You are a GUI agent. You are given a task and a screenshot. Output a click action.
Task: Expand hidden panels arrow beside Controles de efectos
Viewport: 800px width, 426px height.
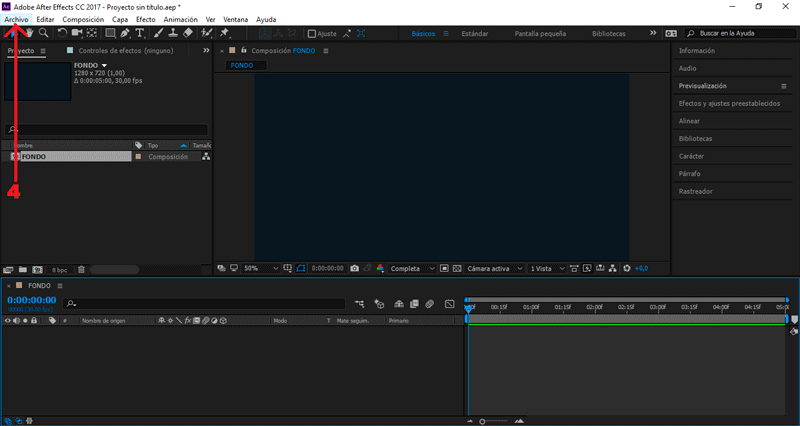coord(206,51)
